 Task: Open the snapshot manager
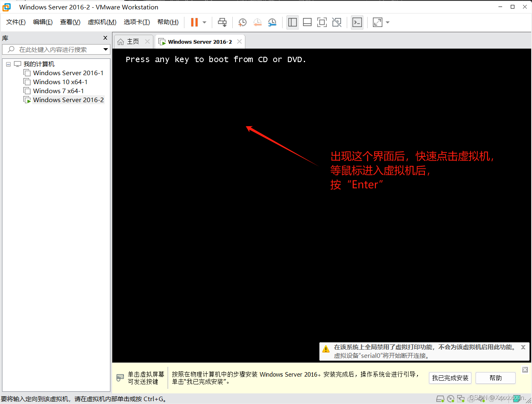coord(272,22)
